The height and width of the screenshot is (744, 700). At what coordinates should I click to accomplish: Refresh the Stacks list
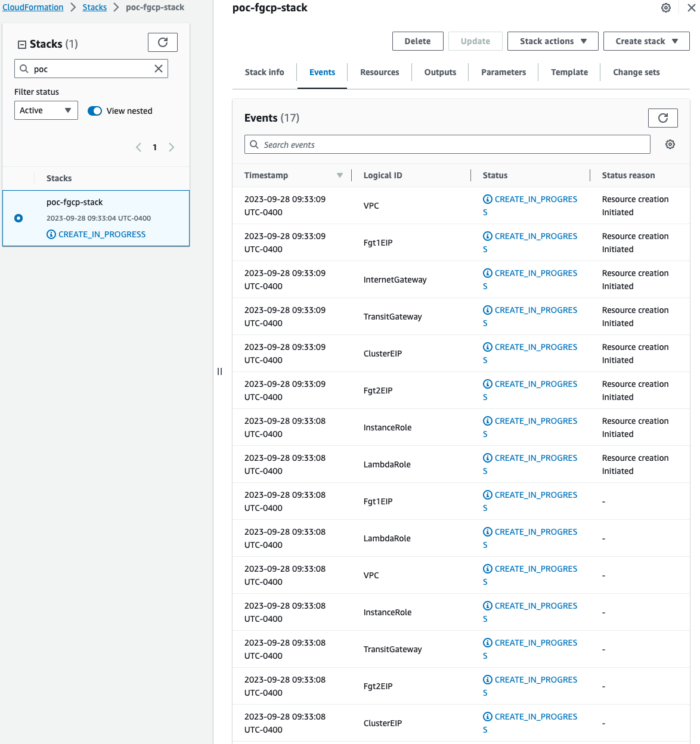[163, 42]
